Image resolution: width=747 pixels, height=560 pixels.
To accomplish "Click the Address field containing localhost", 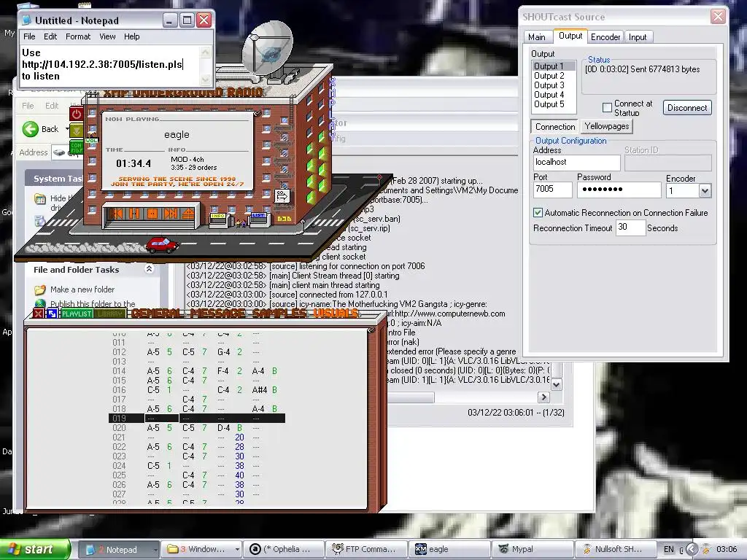I will coord(576,163).
